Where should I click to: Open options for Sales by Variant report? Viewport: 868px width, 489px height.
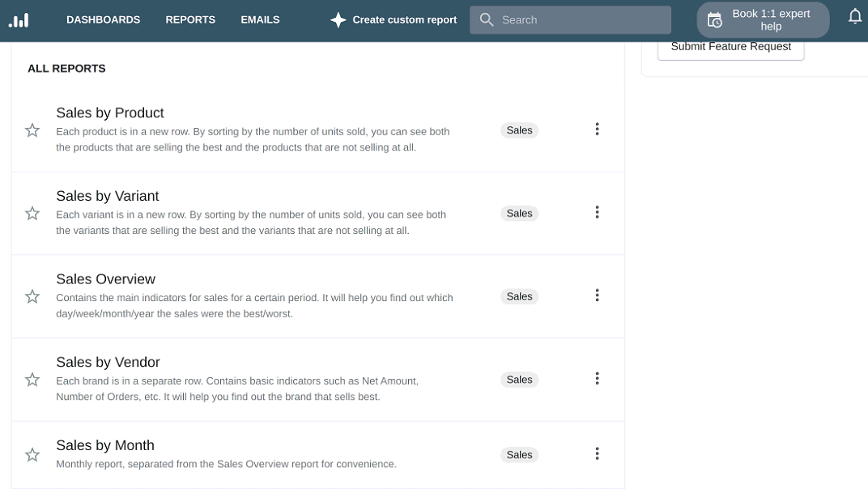click(x=597, y=212)
